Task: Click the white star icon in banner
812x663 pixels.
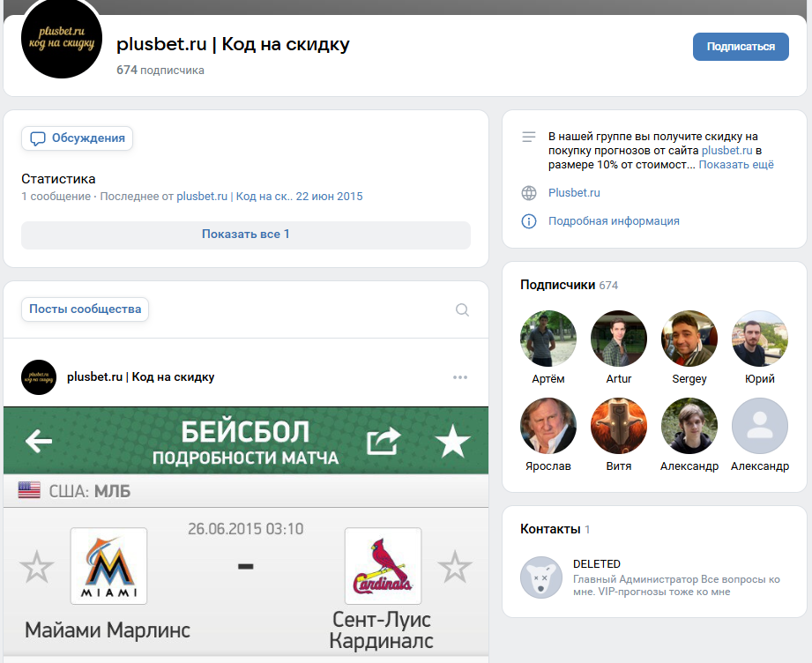Action: click(452, 442)
